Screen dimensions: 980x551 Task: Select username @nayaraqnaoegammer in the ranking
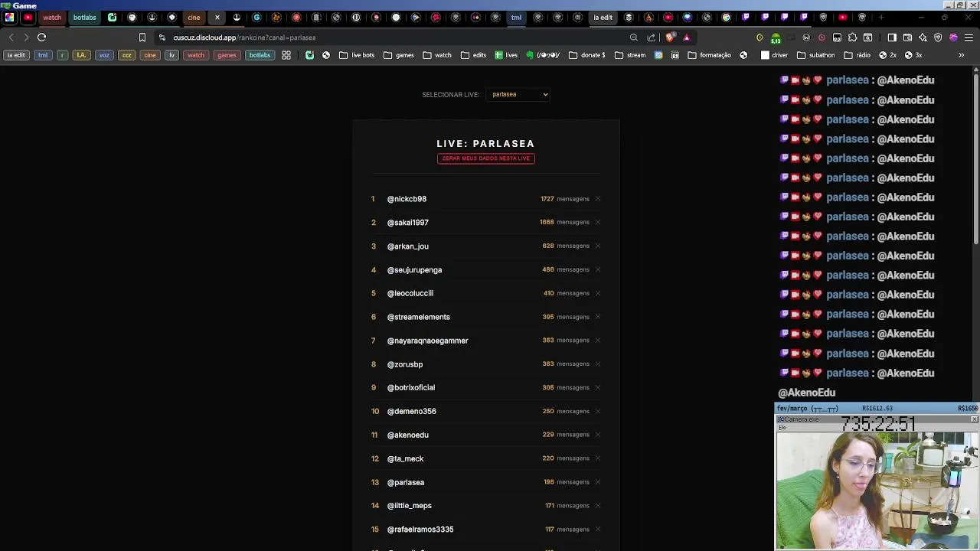tap(428, 341)
